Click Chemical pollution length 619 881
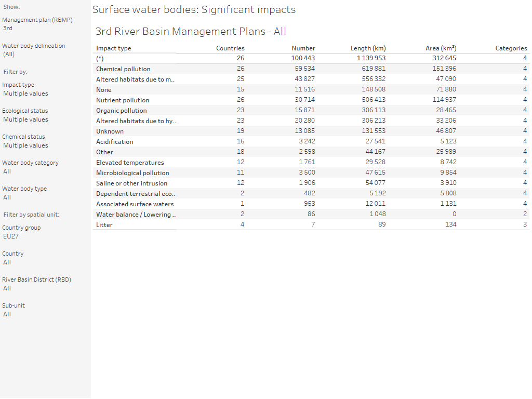 pyautogui.click(x=374, y=69)
